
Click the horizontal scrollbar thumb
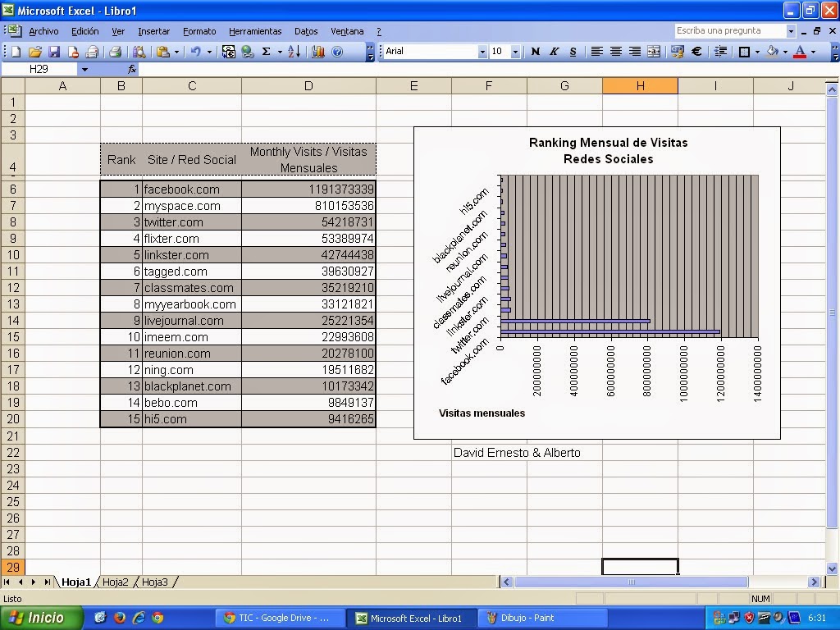click(x=631, y=582)
